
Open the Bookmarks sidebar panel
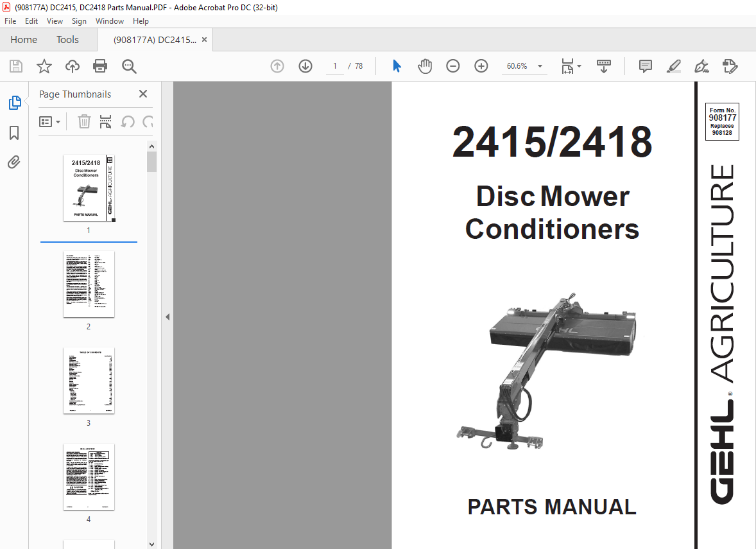(x=14, y=133)
